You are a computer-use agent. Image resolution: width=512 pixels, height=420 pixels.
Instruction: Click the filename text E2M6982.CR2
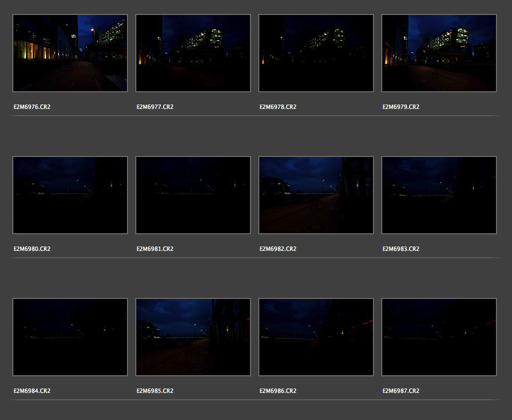click(x=278, y=249)
